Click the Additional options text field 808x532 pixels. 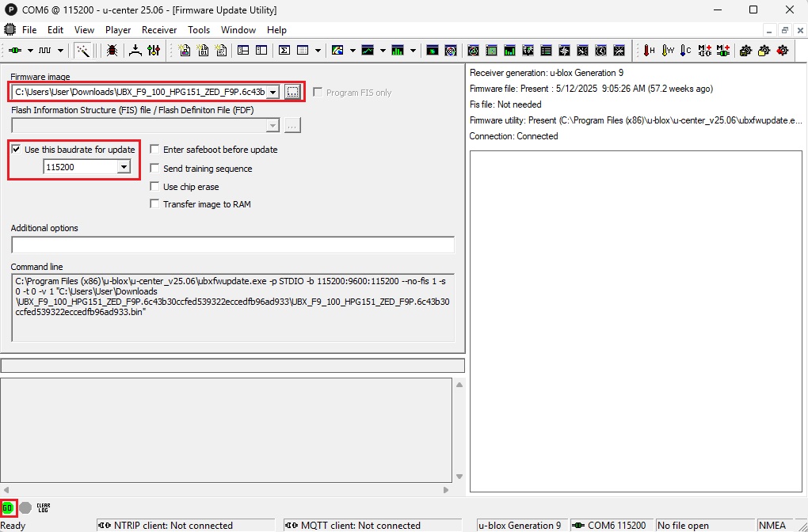[233, 245]
